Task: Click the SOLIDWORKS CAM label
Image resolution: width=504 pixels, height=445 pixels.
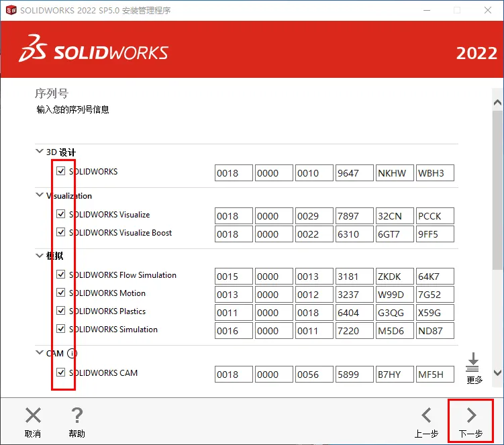Action: 103,373
